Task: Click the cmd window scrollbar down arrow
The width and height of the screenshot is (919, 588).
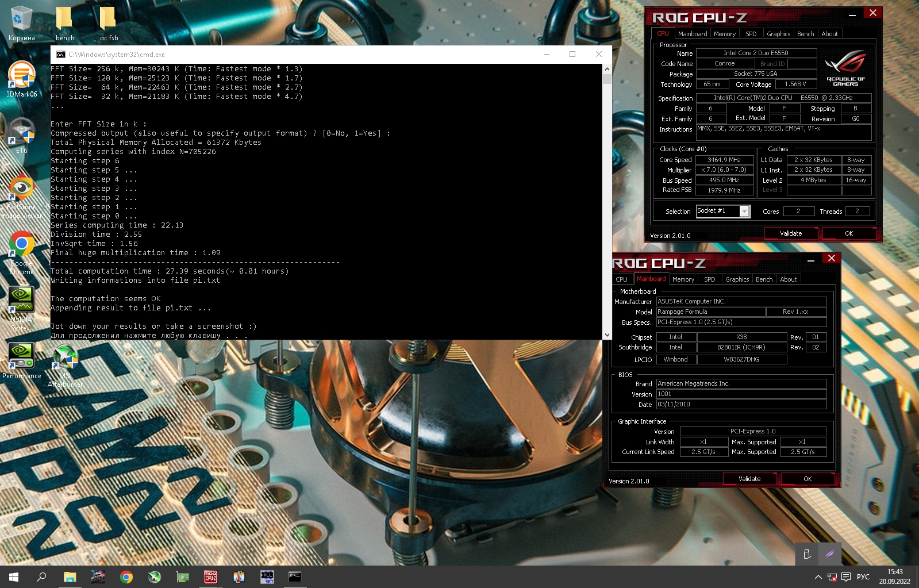Action: point(607,335)
